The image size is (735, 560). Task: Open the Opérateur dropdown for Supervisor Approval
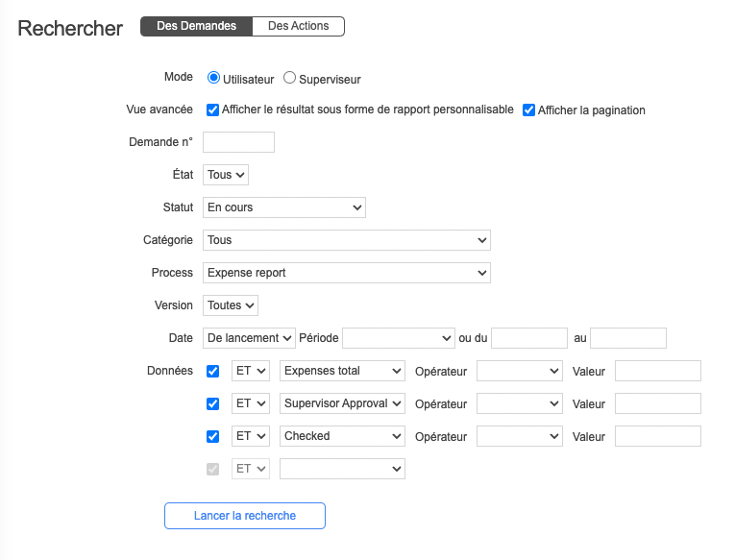[x=520, y=403]
